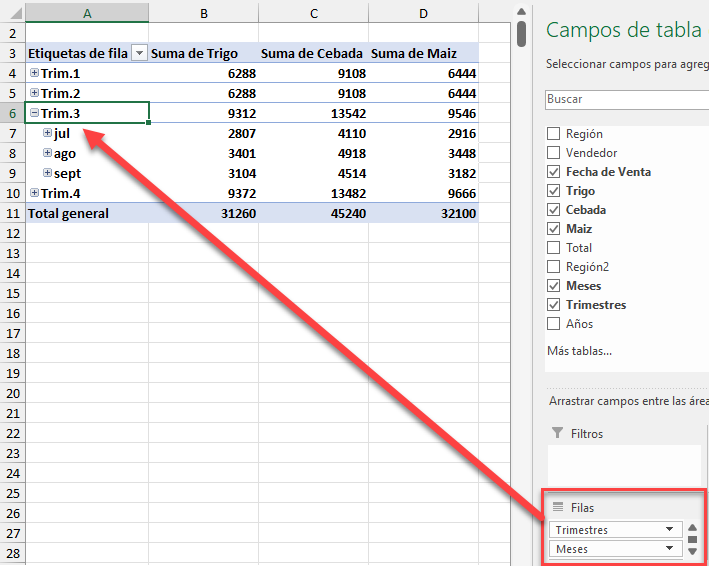Screen dimensions: 709x566
Task: Click the Filas area scroll up arrow
Action: pos(692,528)
